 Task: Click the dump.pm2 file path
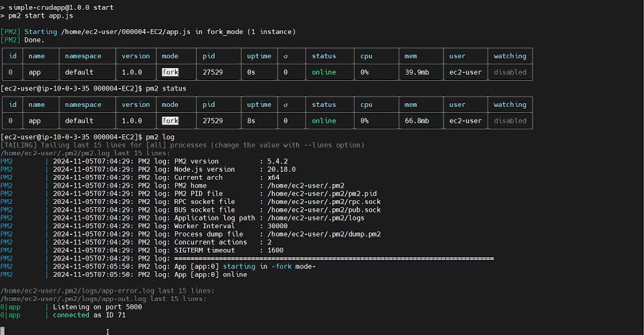click(324, 234)
